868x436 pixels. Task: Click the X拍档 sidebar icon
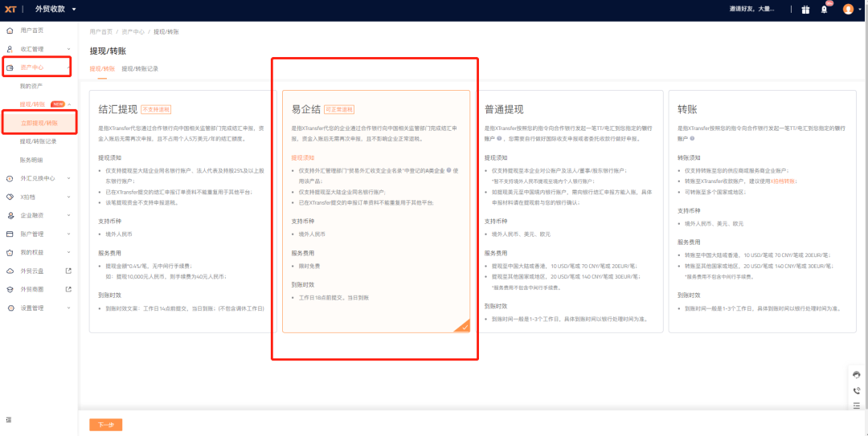(x=10, y=197)
